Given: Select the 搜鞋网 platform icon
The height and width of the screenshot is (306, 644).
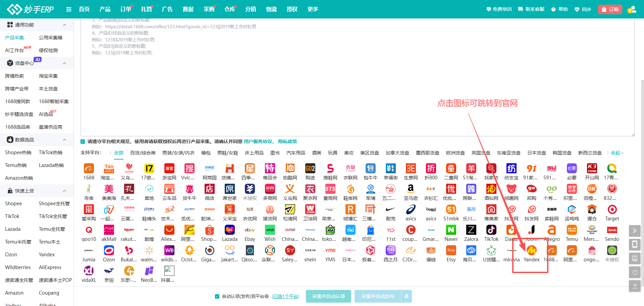Looking at the screenshot, I should pyautogui.click(x=330, y=168).
